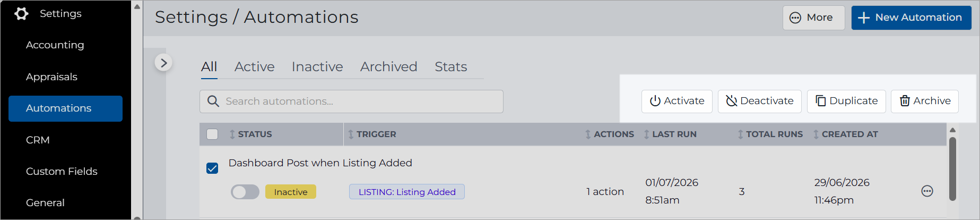Switch to the Stats tab
Image resolution: width=980 pixels, height=220 pixels.
(450, 67)
